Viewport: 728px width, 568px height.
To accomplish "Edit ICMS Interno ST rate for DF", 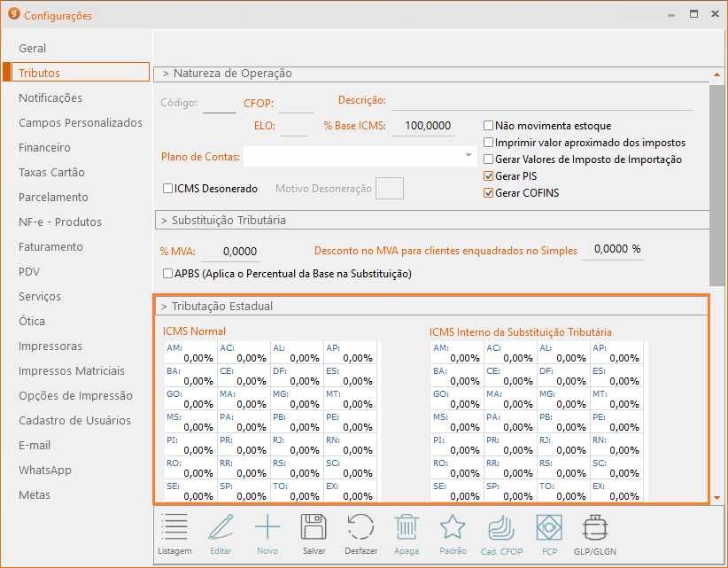I will [x=563, y=376].
